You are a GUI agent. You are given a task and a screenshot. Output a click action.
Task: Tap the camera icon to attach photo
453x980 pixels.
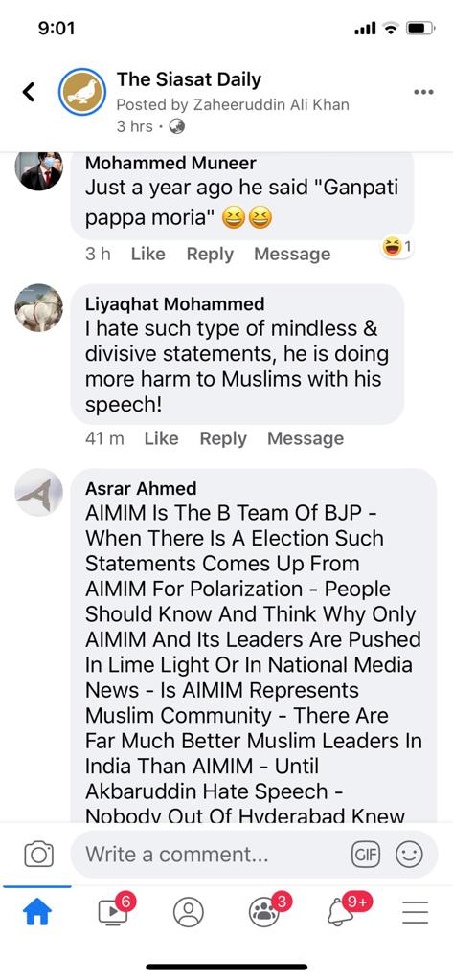39,855
